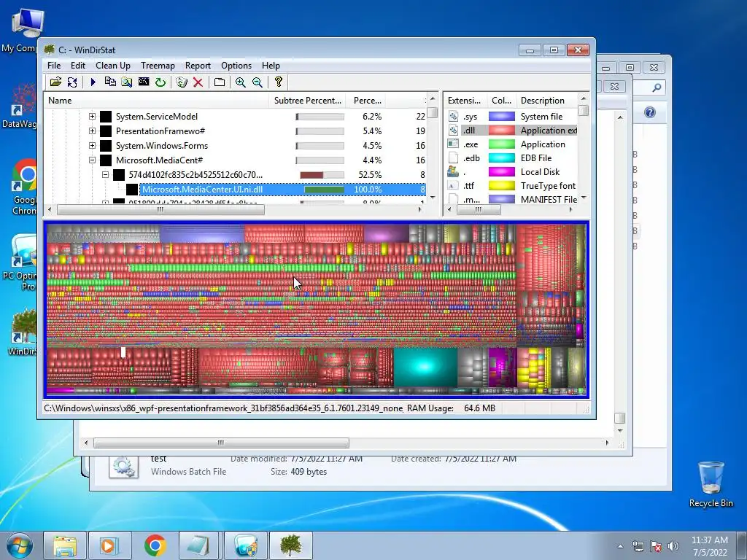747x560 pixels.
Task: Click the tree view horizontal scrollbar thumb
Action: [160, 209]
